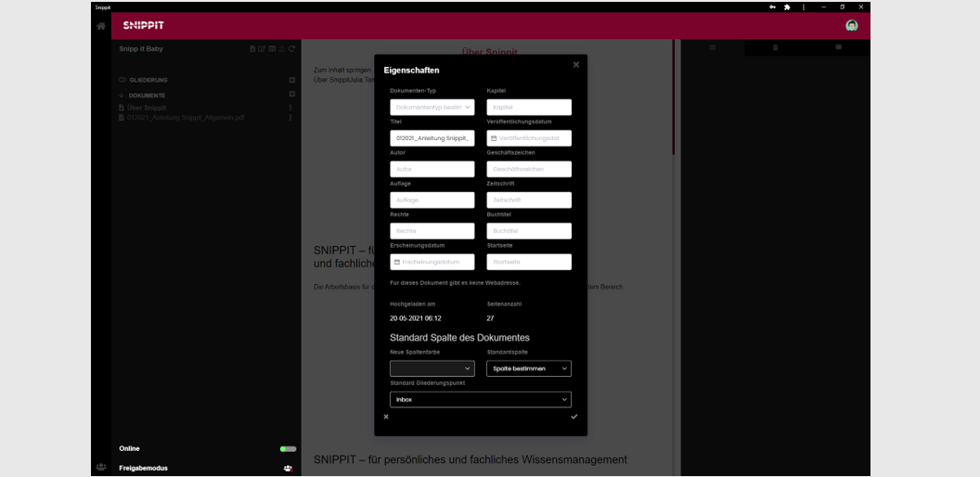Viewport: 980px width, 477px height.
Task: Open the Standardspalte dropdown
Action: [x=529, y=368]
